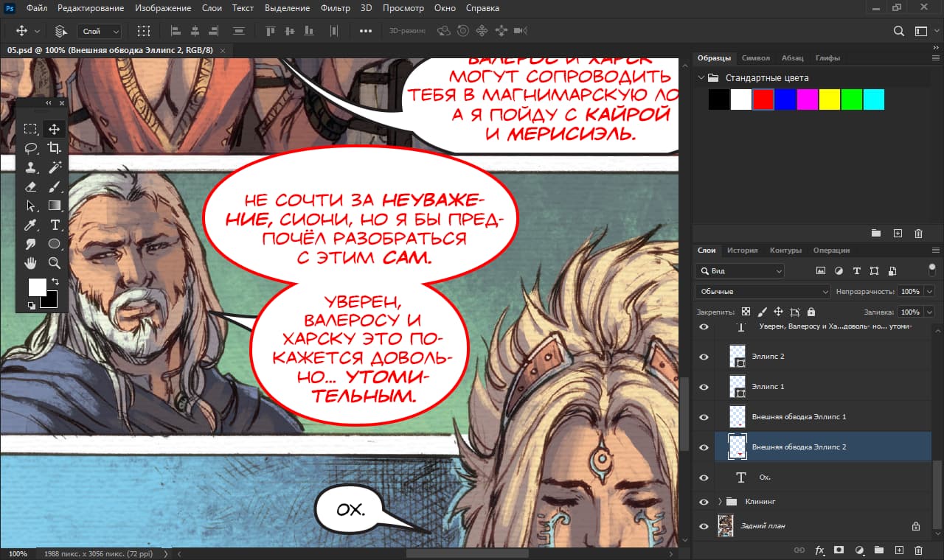
Task: Open the blend mode dropdown Обычные
Action: (x=762, y=292)
